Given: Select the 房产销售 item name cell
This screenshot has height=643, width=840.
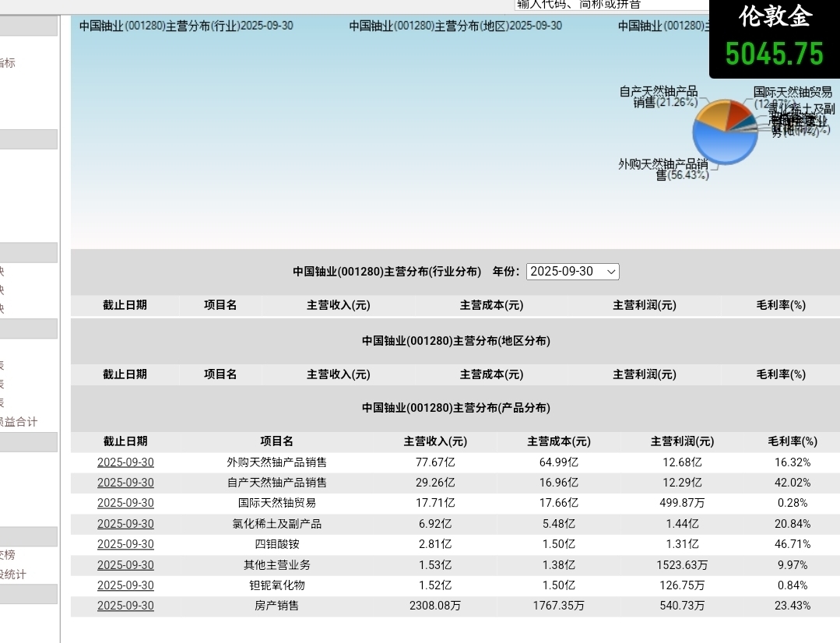Looking at the screenshot, I should (x=276, y=606).
